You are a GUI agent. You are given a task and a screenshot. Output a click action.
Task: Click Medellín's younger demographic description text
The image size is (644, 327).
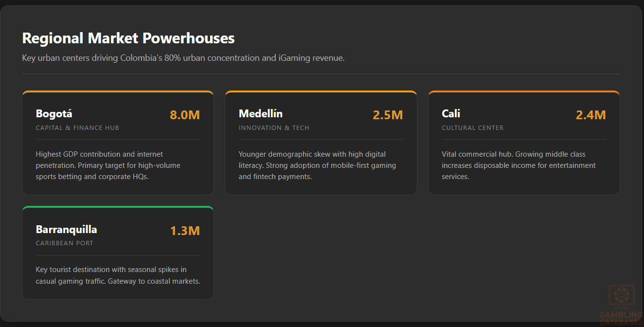click(x=317, y=165)
